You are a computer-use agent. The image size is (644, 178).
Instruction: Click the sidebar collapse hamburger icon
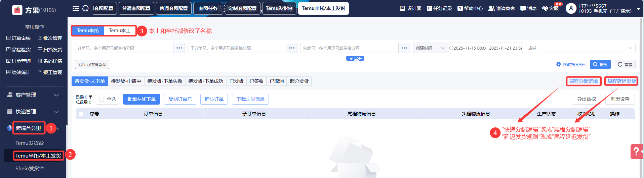pos(76,8)
